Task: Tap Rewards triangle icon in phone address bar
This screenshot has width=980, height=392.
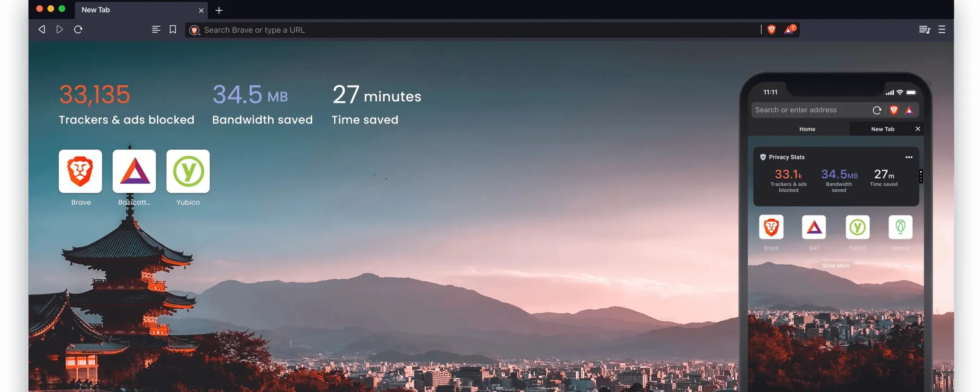Action: pyautogui.click(x=909, y=110)
